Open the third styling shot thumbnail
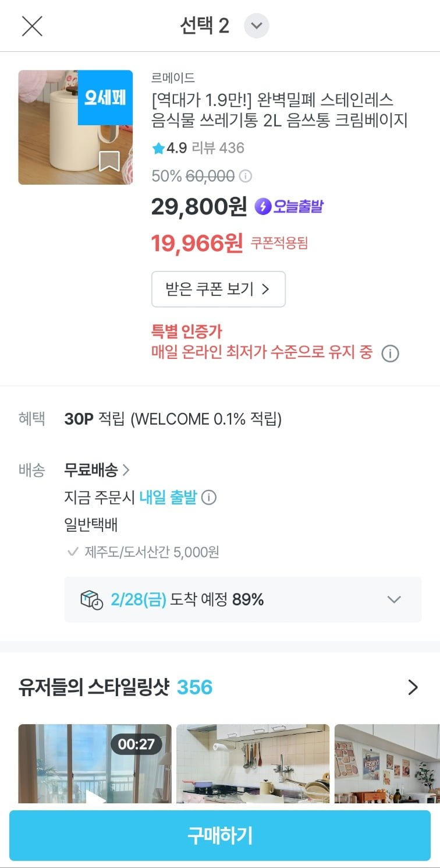 pos(387,764)
